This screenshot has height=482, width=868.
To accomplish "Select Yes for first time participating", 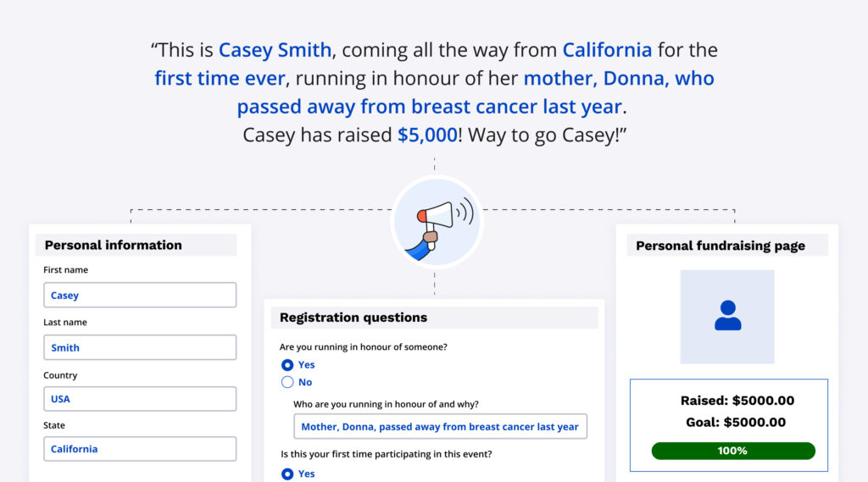I will [x=288, y=474].
